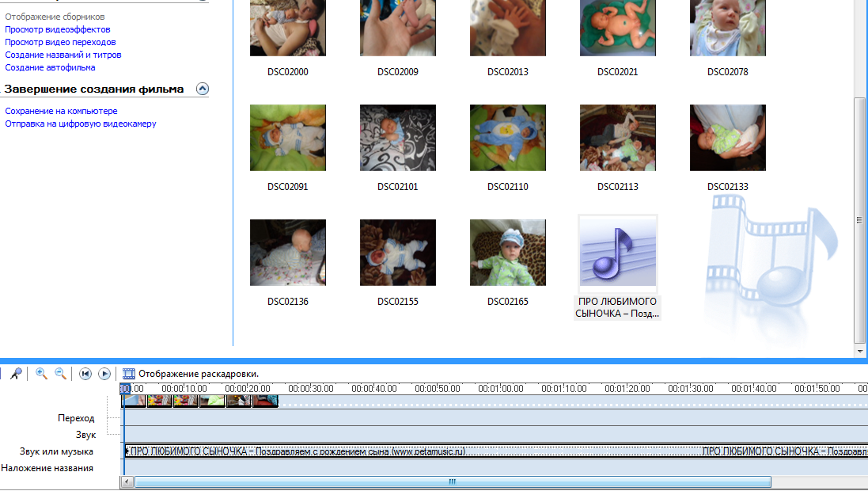Click the 'Звук или музыка' track label
The height and width of the screenshot is (491, 868).
pos(56,451)
